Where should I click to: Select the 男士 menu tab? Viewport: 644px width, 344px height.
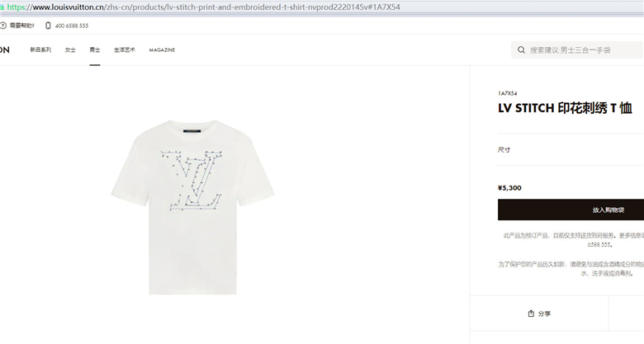click(95, 49)
